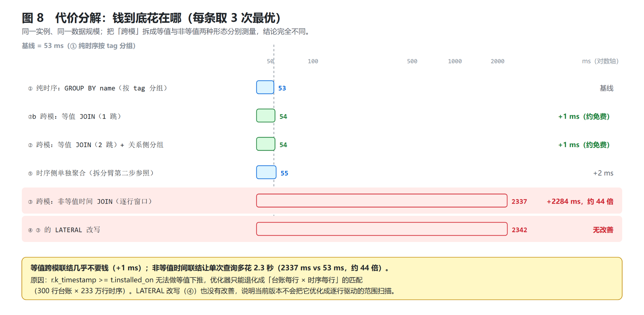Select the subtitle line beginning '同一实例、同一数据规模'

tap(166, 31)
